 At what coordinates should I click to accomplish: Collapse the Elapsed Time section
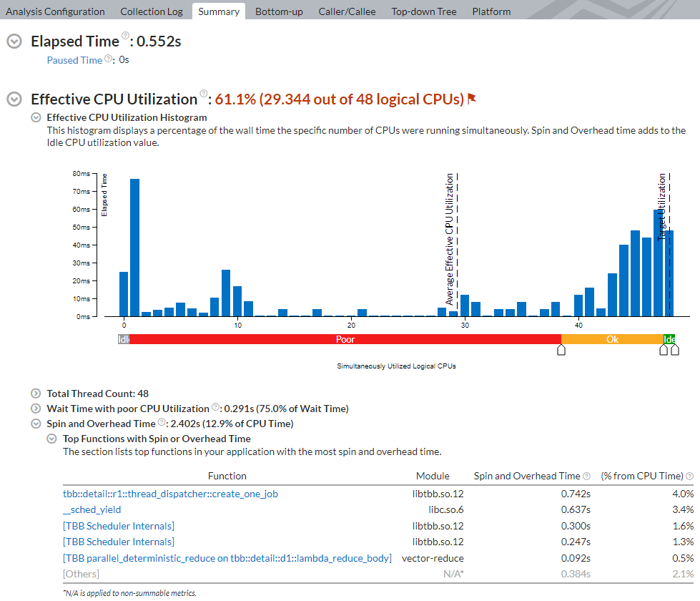pyautogui.click(x=14, y=41)
